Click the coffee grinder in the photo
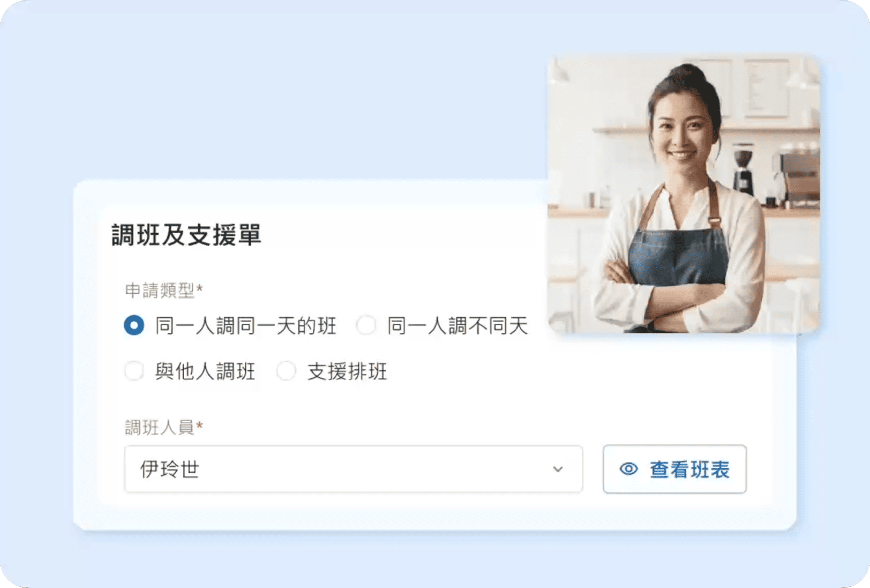 point(742,170)
